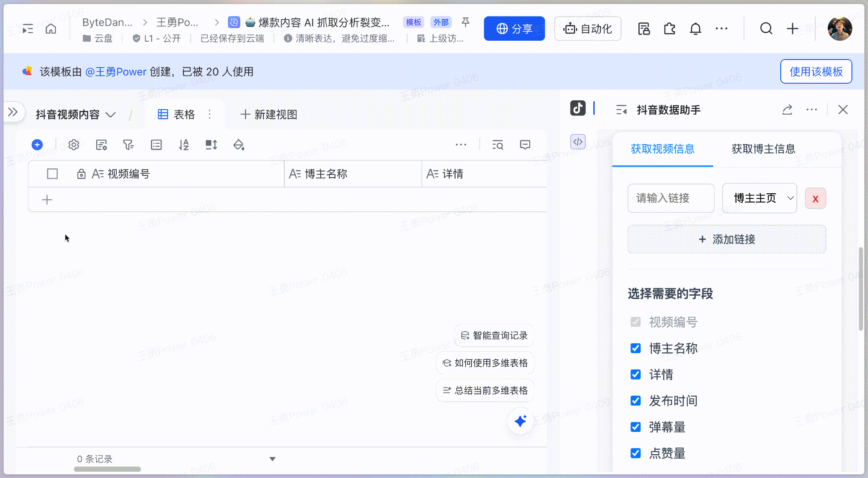Screen dimensions: 868x478
Task: Click 智能查询记录 suggestion
Action: 494,335
